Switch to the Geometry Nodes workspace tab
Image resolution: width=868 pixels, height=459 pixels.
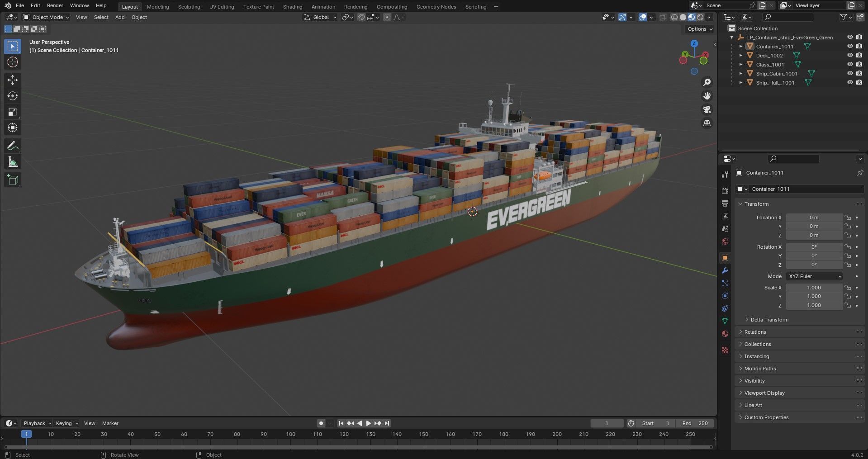[436, 7]
